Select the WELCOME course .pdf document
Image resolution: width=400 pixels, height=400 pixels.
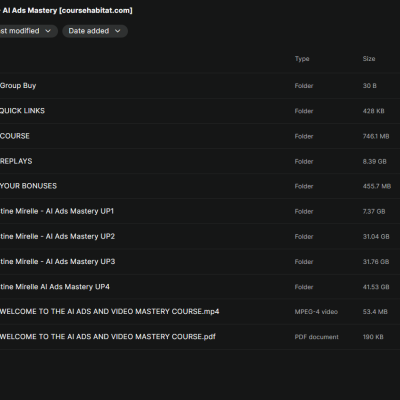click(x=108, y=337)
